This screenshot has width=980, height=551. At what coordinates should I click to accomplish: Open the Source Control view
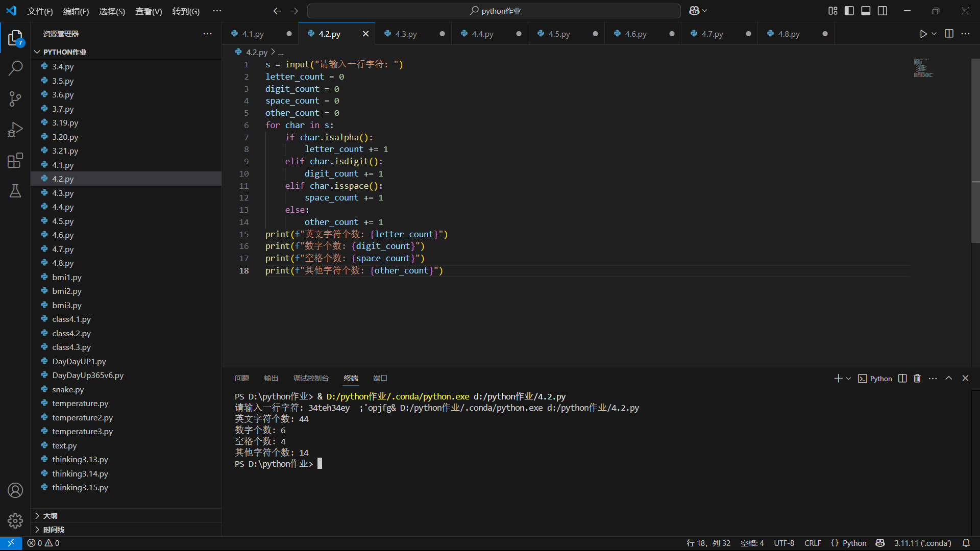pyautogui.click(x=15, y=99)
